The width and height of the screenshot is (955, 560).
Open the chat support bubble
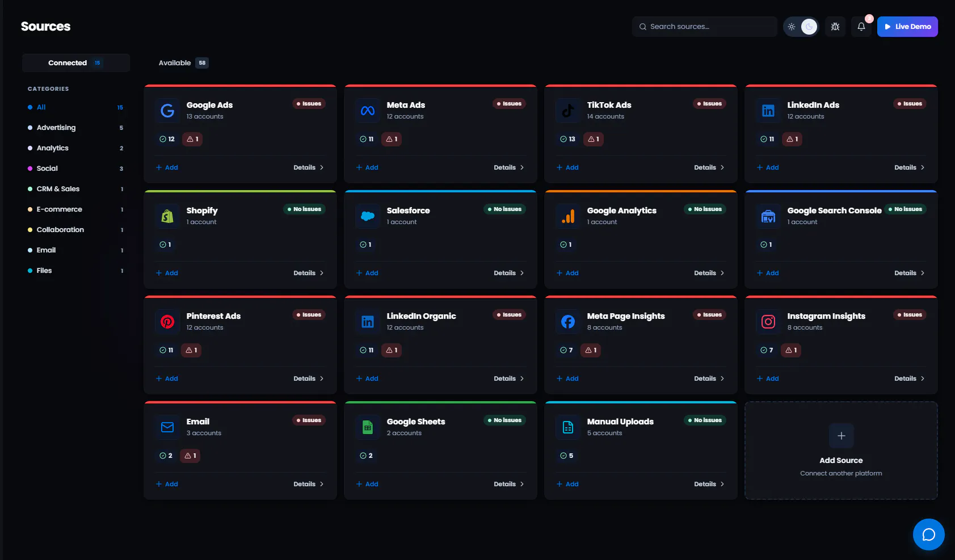pos(929,534)
